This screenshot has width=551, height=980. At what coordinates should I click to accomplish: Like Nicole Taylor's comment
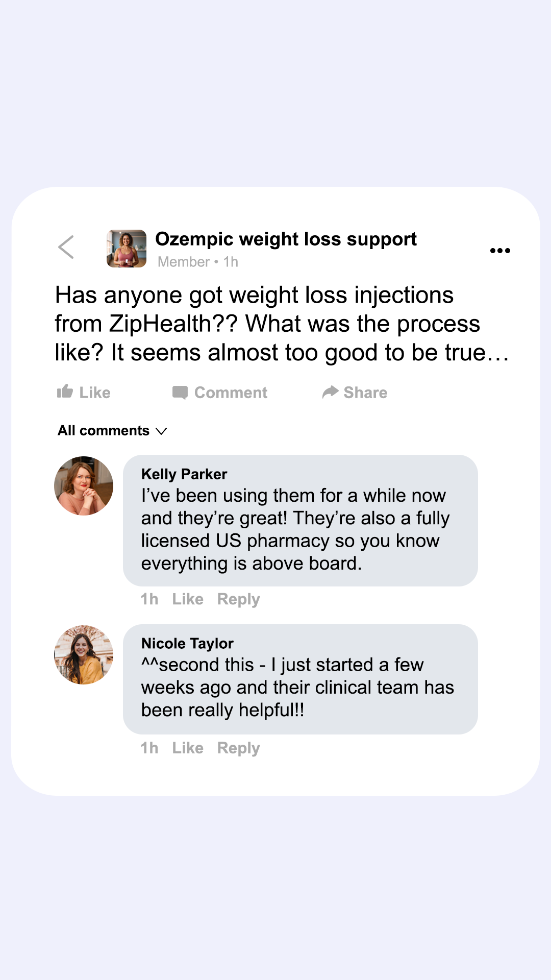(188, 748)
